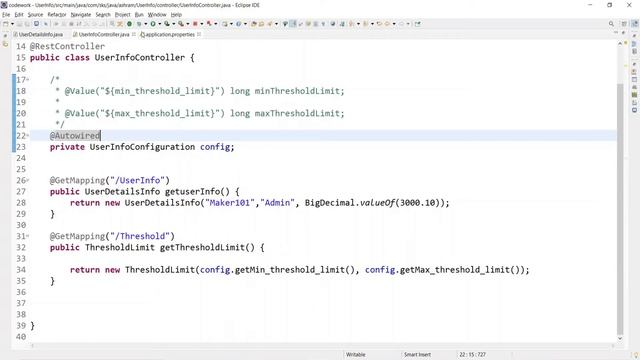Click the UserInfoConfiguration type on line 23

tap(142, 147)
